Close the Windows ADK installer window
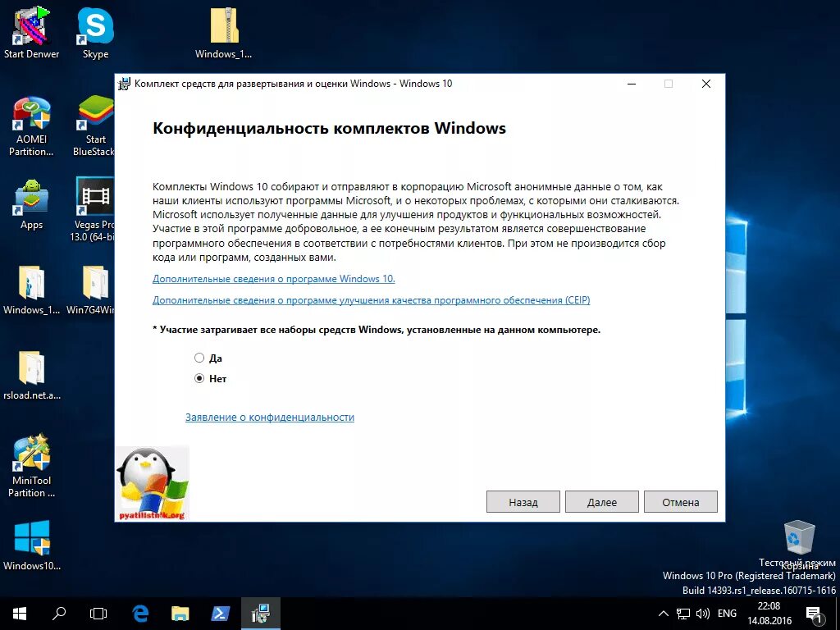This screenshot has width=840, height=630. (706, 84)
